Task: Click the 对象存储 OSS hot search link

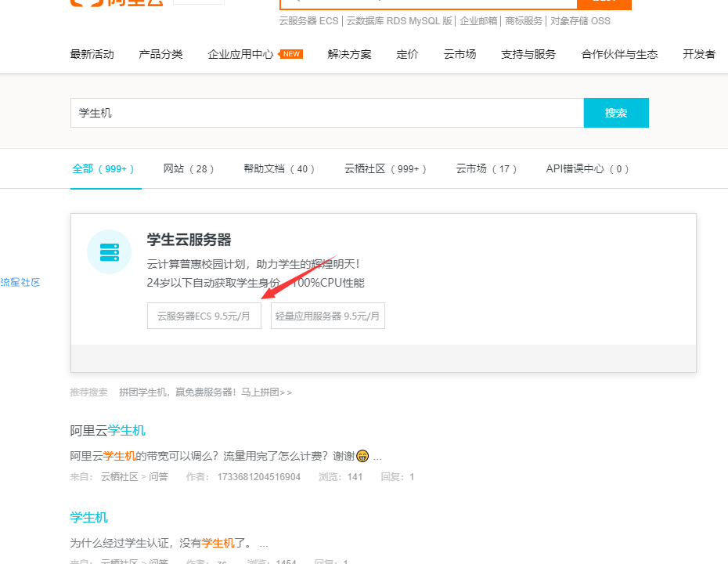Action: pyautogui.click(x=580, y=21)
